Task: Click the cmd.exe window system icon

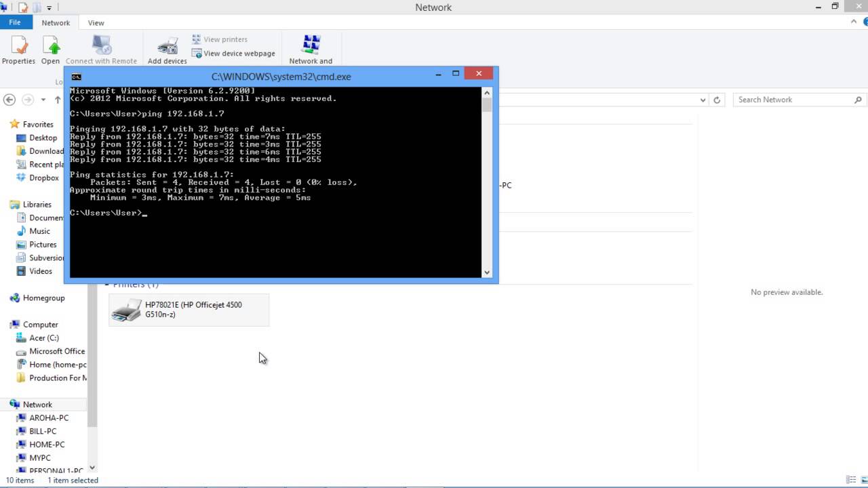Action: [x=77, y=77]
